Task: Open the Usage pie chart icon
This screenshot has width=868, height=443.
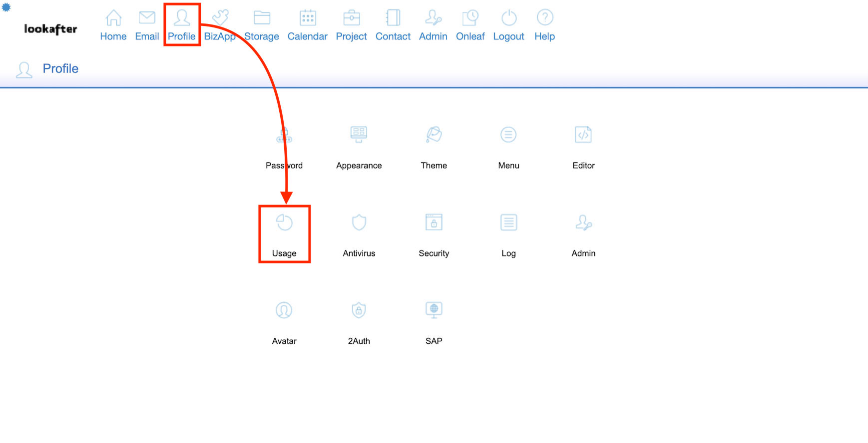Action: click(284, 223)
